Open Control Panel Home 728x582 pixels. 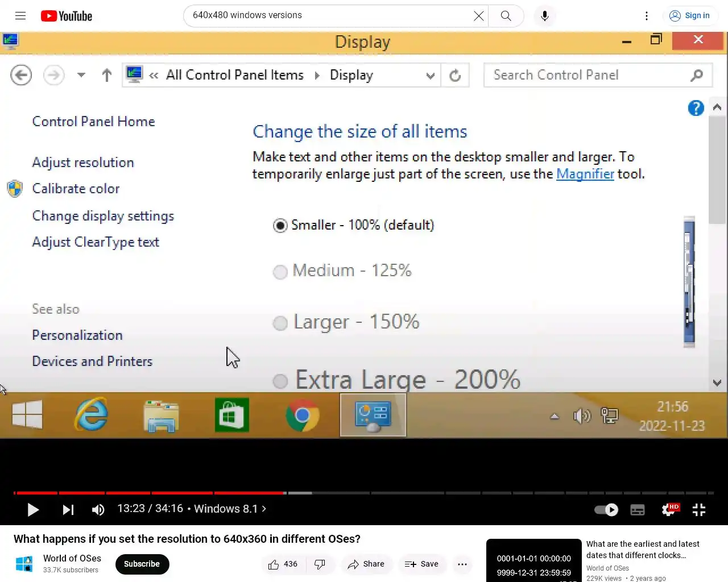click(94, 122)
